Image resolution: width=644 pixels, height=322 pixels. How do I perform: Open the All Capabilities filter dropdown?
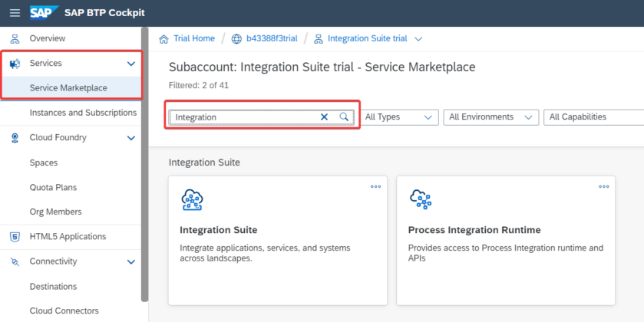[591, 117]
